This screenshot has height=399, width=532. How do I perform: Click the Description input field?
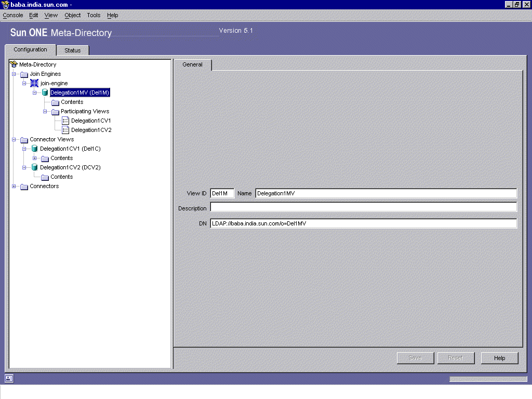363,207
